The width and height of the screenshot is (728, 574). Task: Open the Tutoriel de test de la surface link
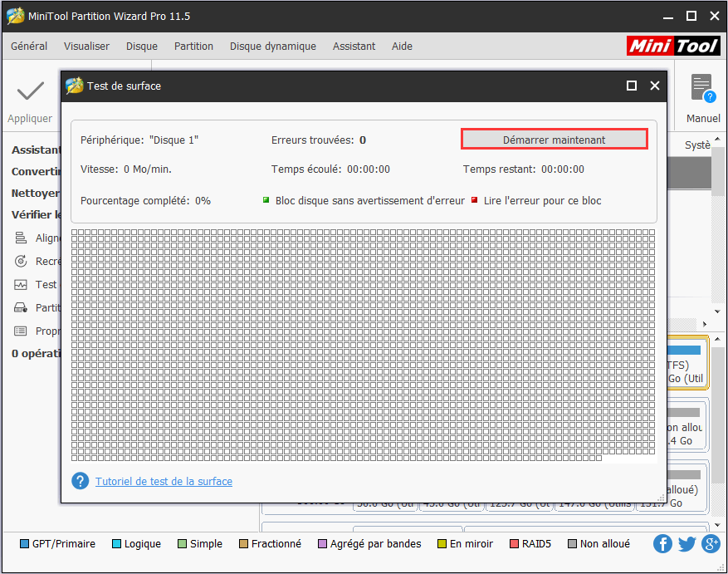(164, 481)
